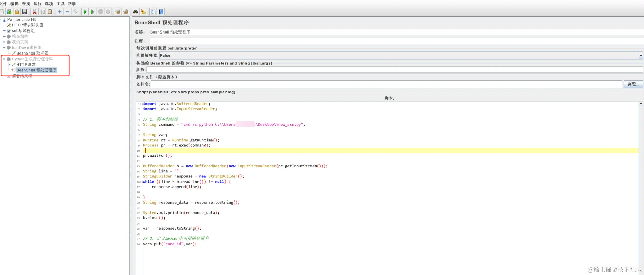Open the 查找 menu

click(26, 4)
